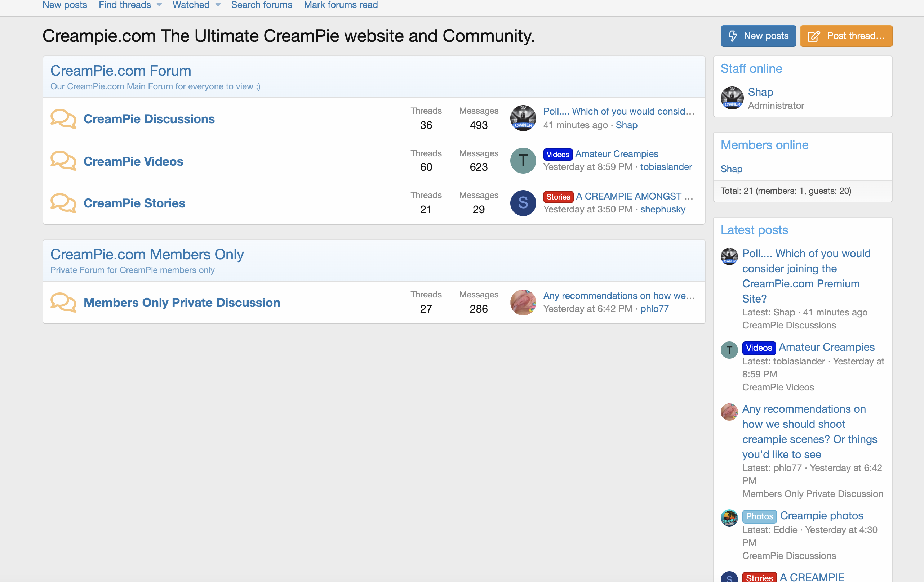Click the Stories forum chat bubble icon

point(63,203)
